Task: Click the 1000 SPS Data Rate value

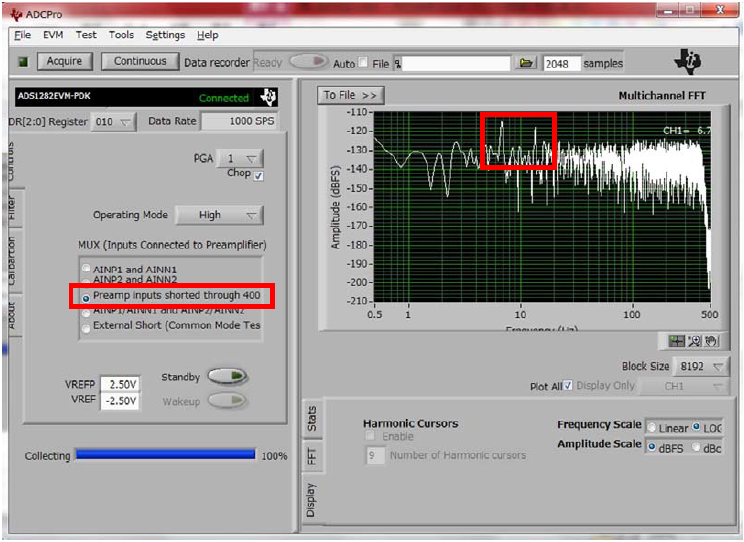Action: tap(240, 121)
